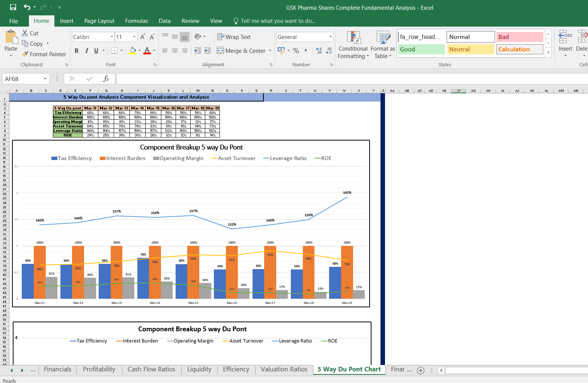The height and width of the screenshot is (383, 588).
Task: Toggle bottom align
Action: (185, 37)
